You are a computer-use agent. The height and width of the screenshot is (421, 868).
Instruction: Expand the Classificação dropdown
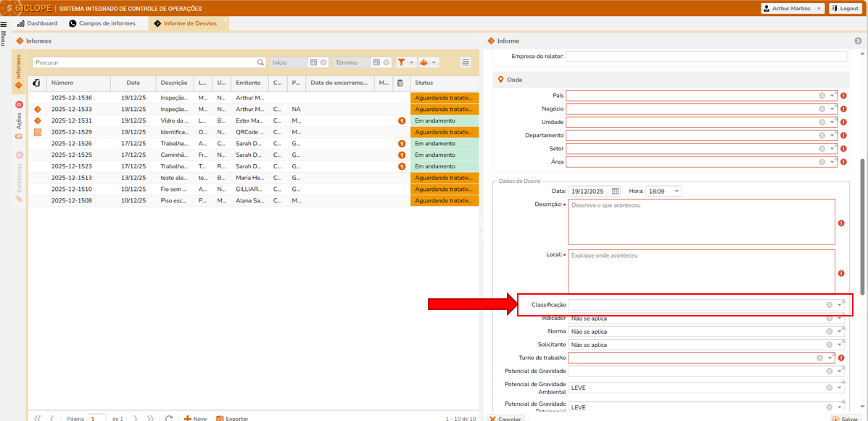[840, 305]
